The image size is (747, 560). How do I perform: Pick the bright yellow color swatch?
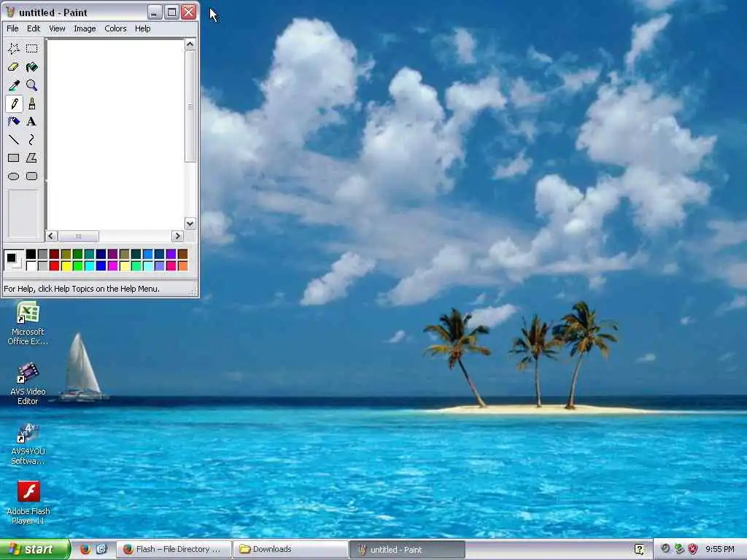(x=66, y=265)
